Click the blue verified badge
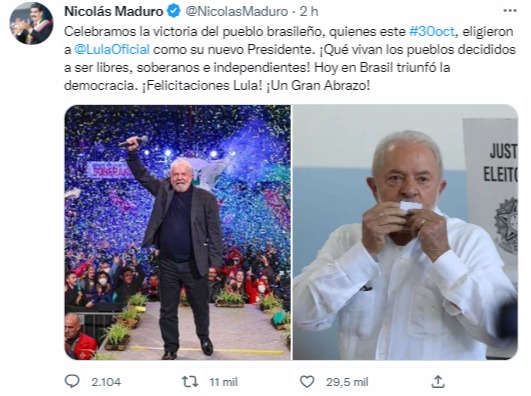Screen dimensions: 531x396 point(174,12)
